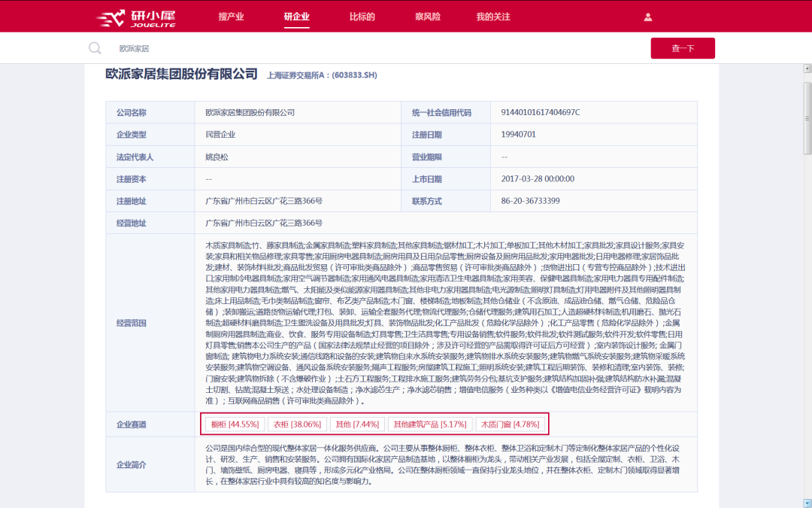Select the credit code 91440101617404697C
The image size is (812, 508).
coord(541,112)
